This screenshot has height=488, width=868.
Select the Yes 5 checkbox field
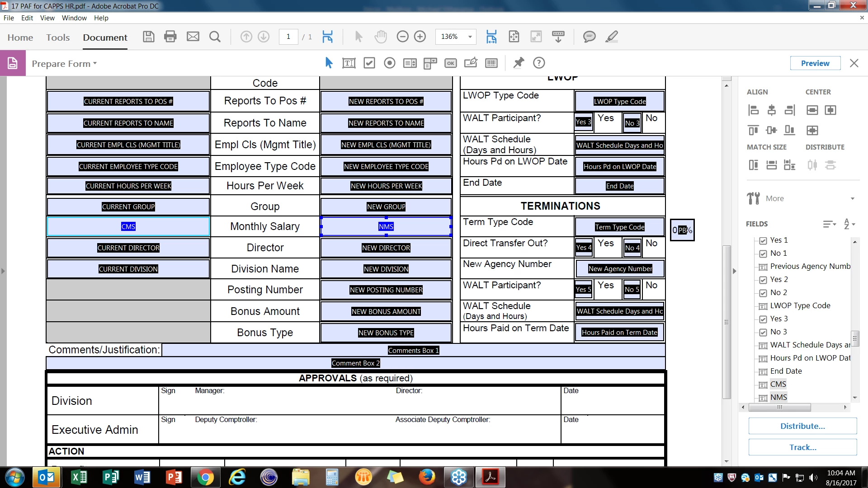click(x=583, y=289)
